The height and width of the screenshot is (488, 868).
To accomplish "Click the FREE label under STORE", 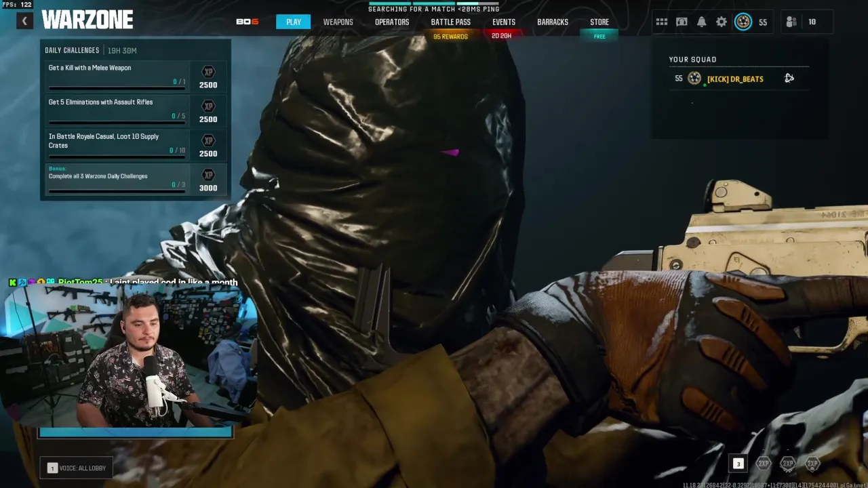I will pyautogui.click(x=599, y=37).
